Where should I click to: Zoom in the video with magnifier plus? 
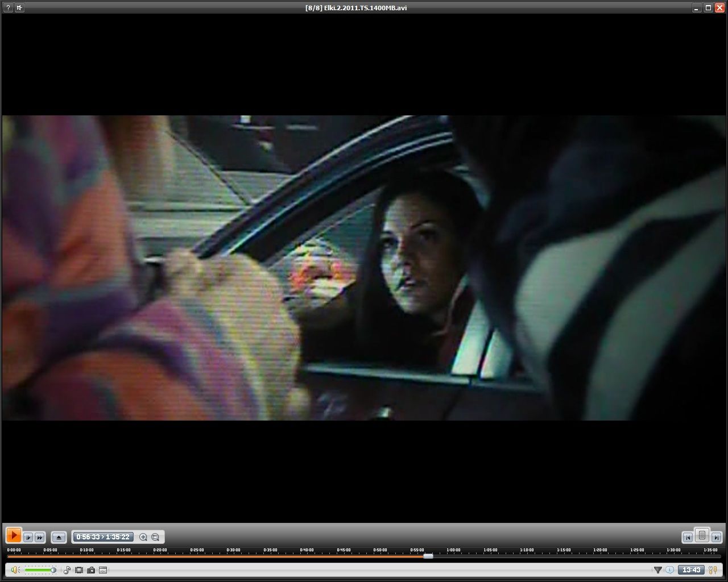coord(143,537)
